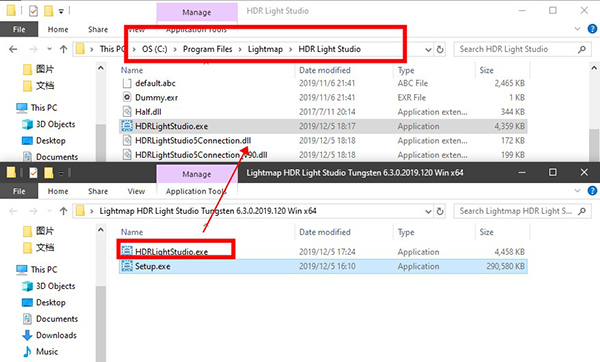The image size is (600, 362).
Task: Click the Search HDR Light Studio field
Action: click(522, 49)
